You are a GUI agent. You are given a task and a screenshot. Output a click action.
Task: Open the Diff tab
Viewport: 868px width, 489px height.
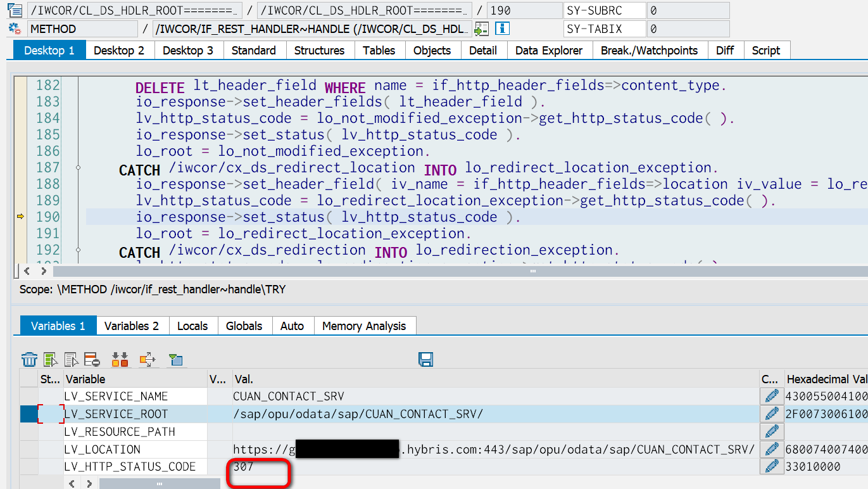pos(726,51)
